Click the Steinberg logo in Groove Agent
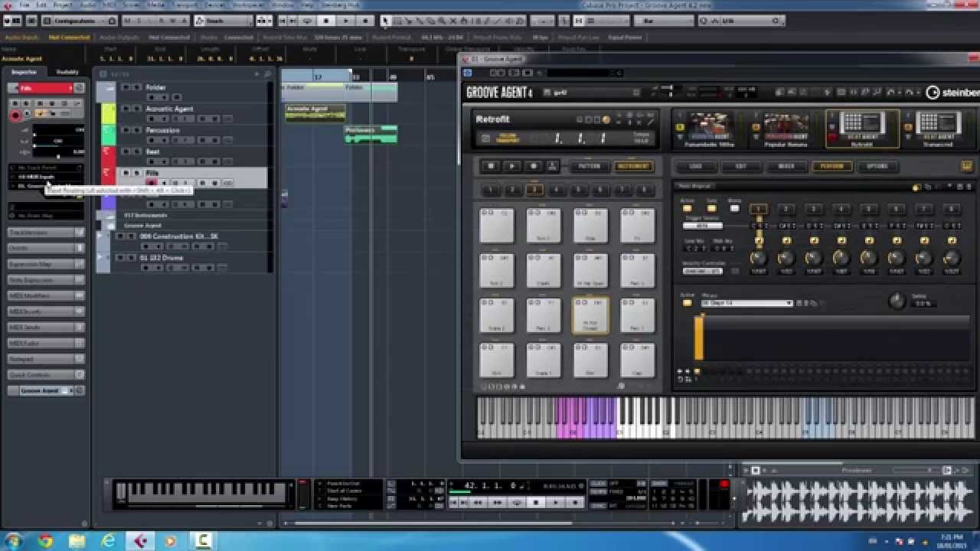 tap(952, 93)
